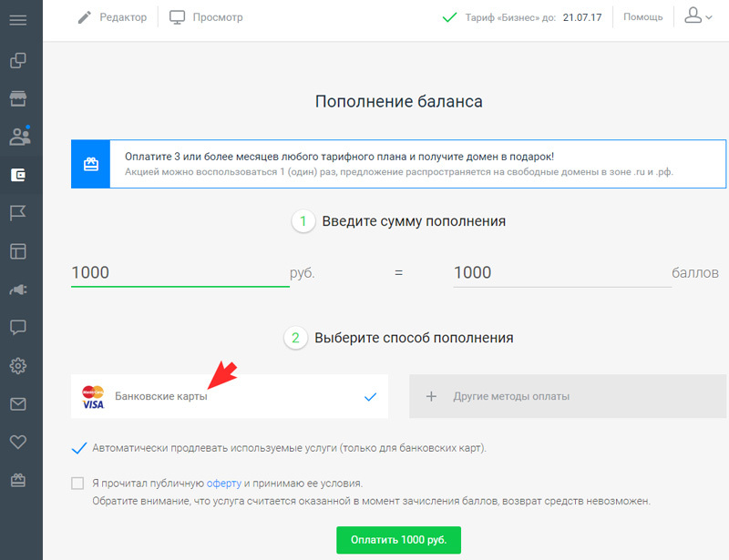
Task: Click Тариф «Бизнес» до 21.07.17 label
Action: point(533,17)
